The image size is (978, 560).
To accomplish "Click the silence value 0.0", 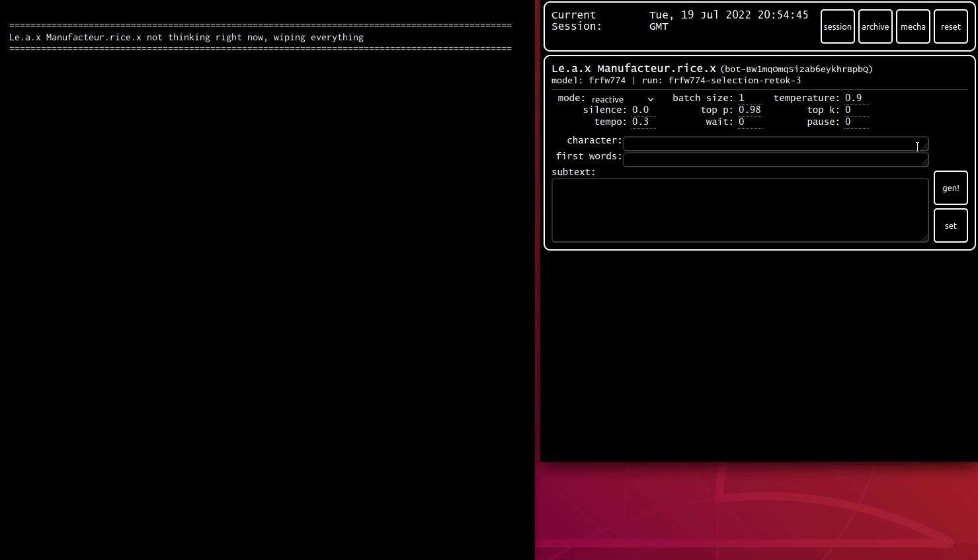I will pyautogui.click(x=643, y=110).
